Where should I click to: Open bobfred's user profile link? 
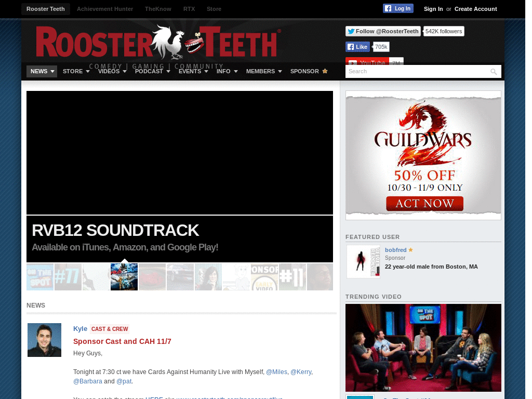click(x=395, y=250)
